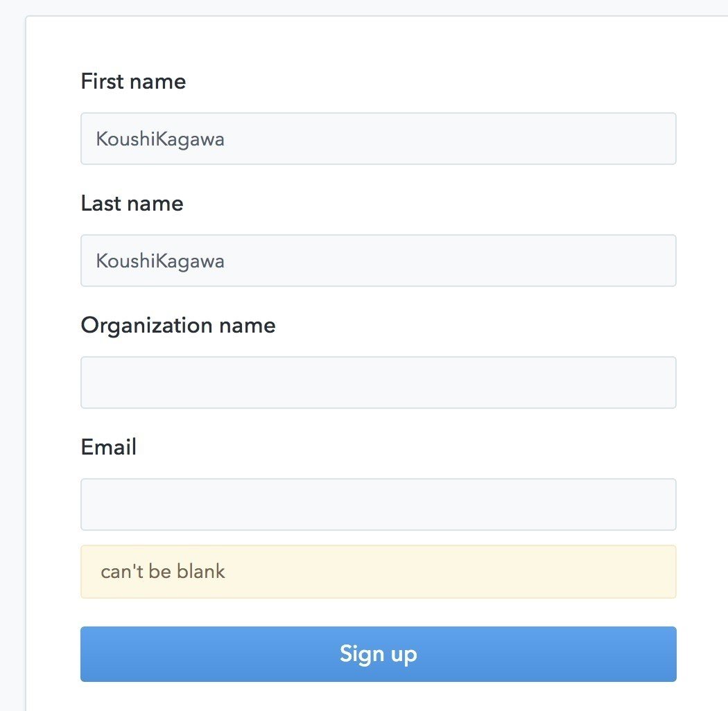Image resolution: width=728 pixels, height=711 pixels.
Task: Click the "can't be blank" error text
Action: point(163,572)
